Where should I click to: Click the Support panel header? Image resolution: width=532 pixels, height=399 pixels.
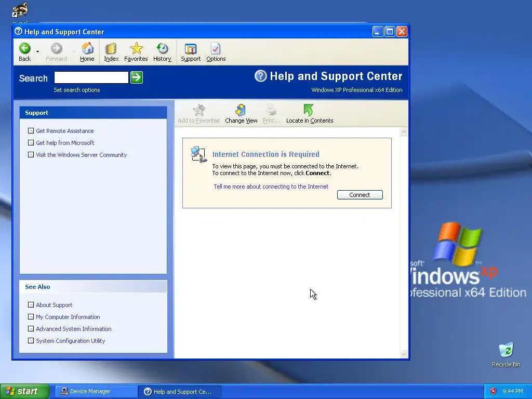click(x=94, y=113)
